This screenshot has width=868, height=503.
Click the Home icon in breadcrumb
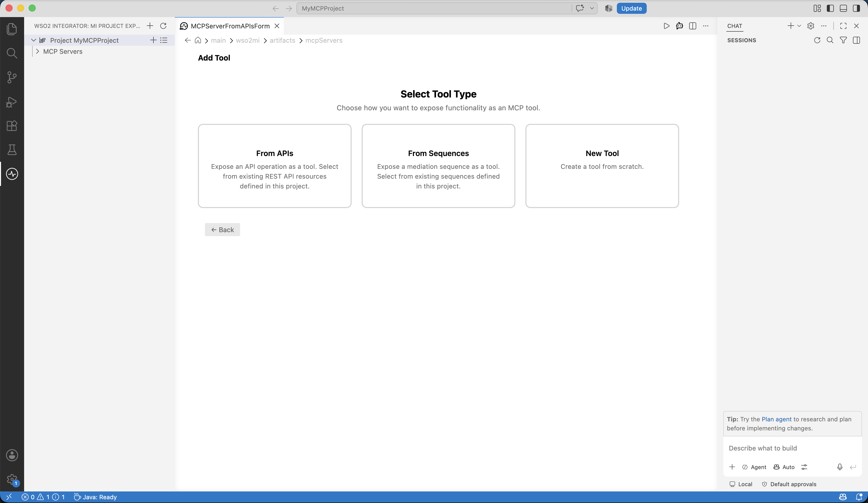coord(198,40)
